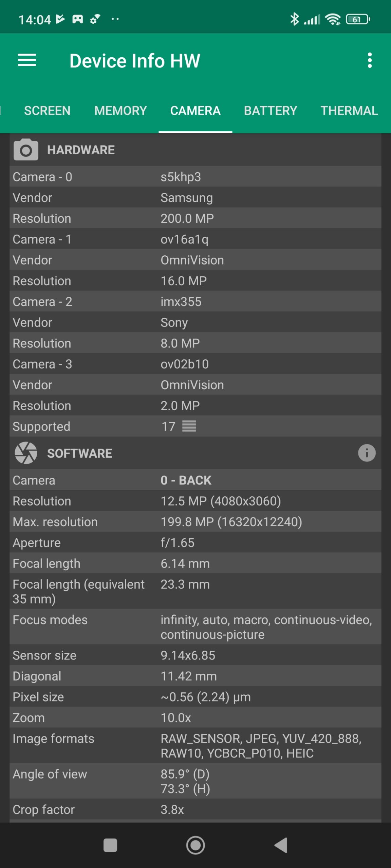Tap the Max. resolution 199.8 MP row
391x868 pixels.
click(195, 522)
